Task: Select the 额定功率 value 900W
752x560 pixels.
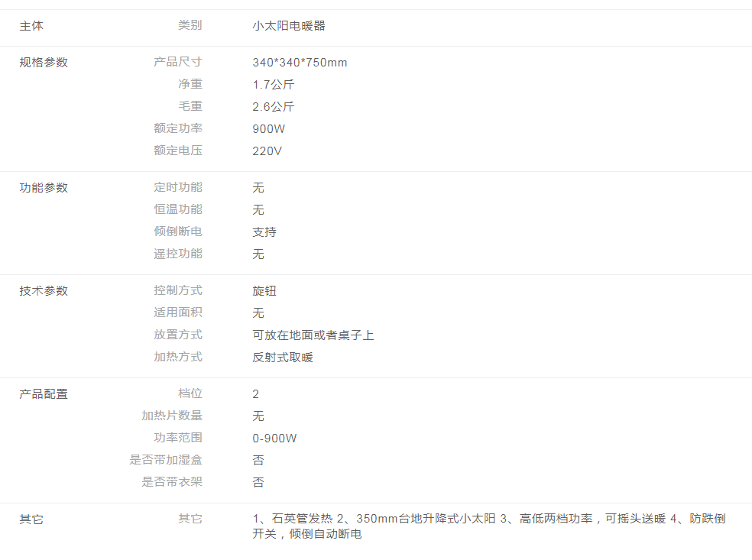Action: (x=269, y=128)
